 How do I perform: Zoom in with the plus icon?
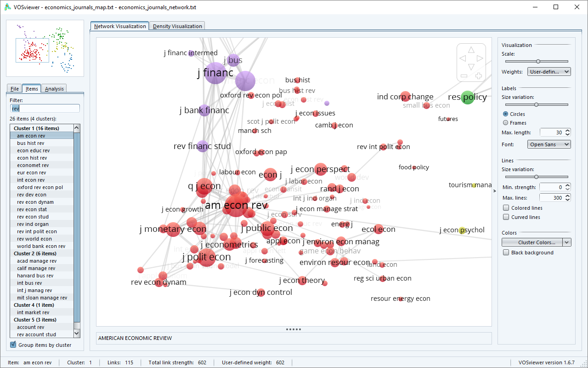(478, 76)
